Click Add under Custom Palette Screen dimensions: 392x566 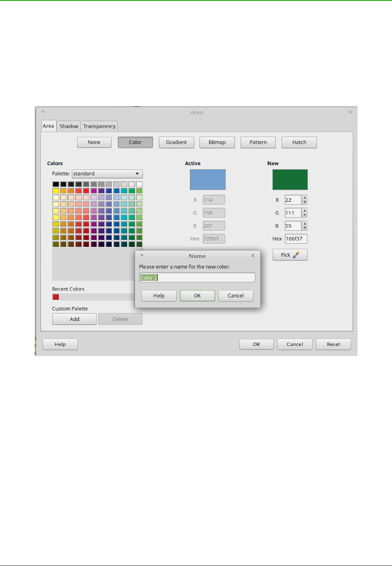[74, 319]
